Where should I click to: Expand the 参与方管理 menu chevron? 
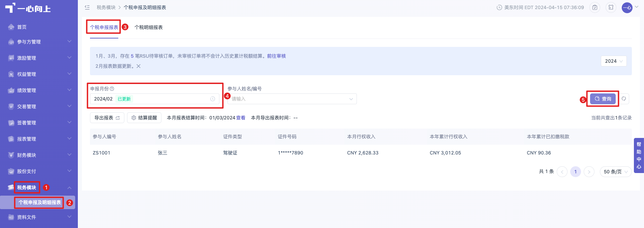coord(69,41)
